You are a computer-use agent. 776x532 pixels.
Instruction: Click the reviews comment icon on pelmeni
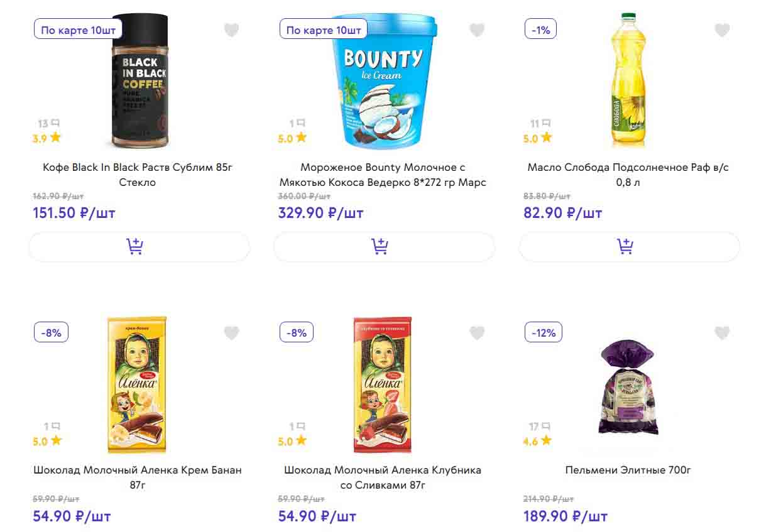pos(546,426)
